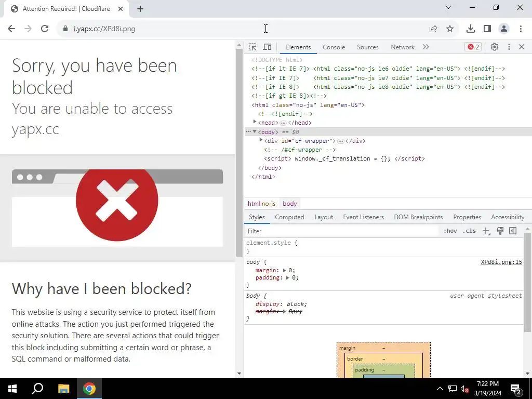Show hidden system tray icons chevron
The image size is (532, 399).
[x=440, y=389]
